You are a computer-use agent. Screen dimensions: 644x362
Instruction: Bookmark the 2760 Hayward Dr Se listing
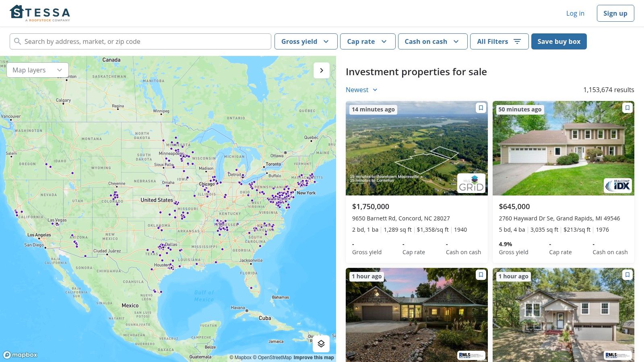click(x=627, y=108)
